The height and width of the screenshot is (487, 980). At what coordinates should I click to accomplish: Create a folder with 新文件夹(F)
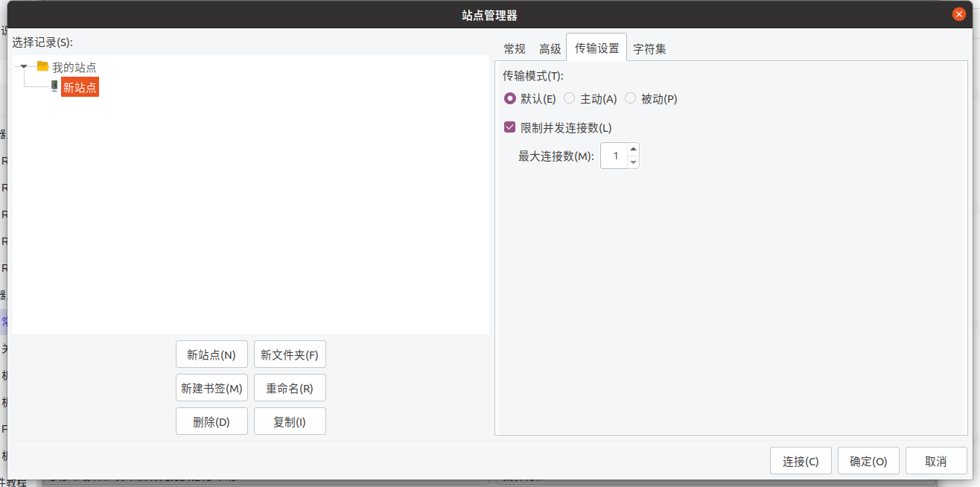290,355
